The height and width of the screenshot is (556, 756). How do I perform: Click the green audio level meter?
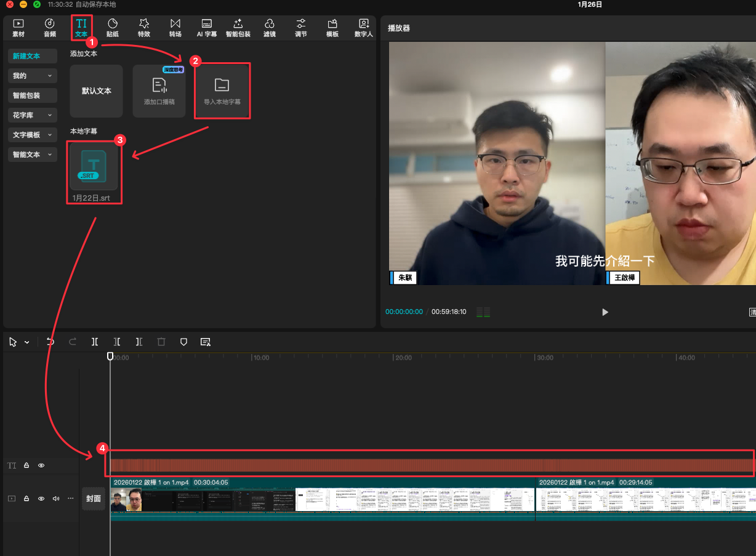pos(483,312)
